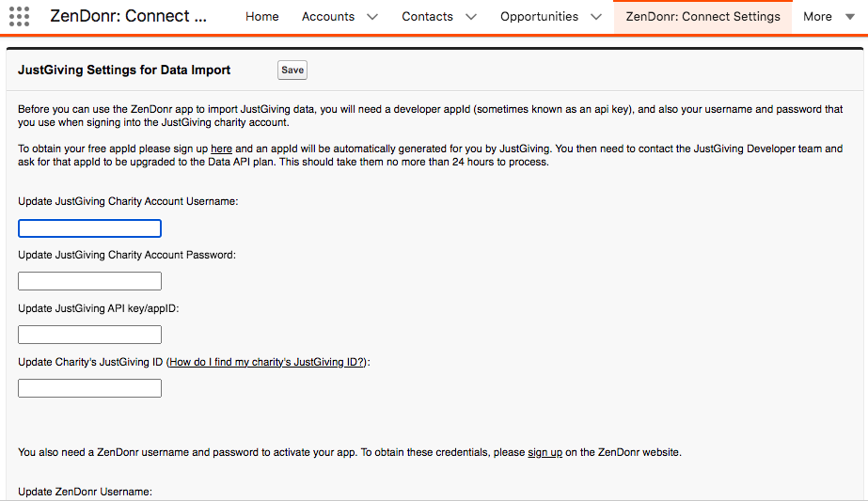868x501 pixels.
Task: Open the More navigation item
Action: click(x=817, y=17)
